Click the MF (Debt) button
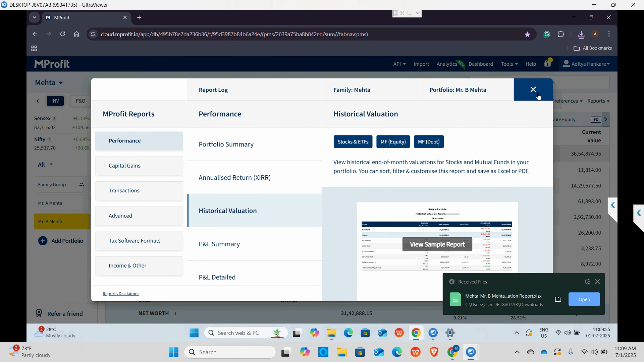Image resolution: width=644 pixels, height=362 pixels. click(429, 142)
